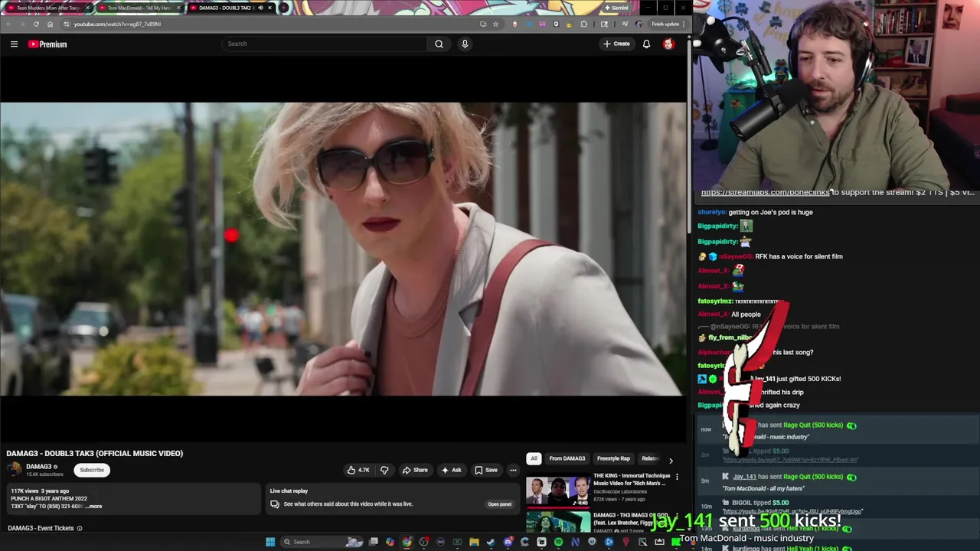Go back in browser history

pyautogui.click(x=8, y=24)
